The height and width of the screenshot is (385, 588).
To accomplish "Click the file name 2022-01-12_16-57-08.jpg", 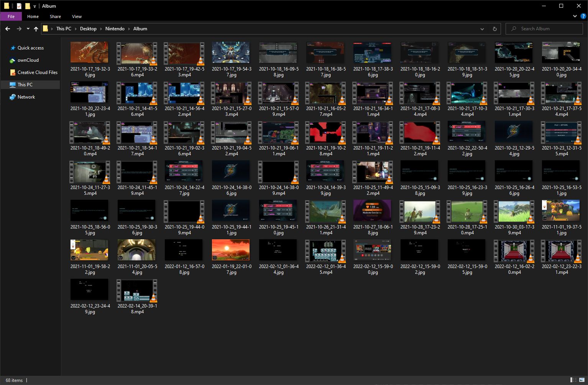I will click(184, 269).
